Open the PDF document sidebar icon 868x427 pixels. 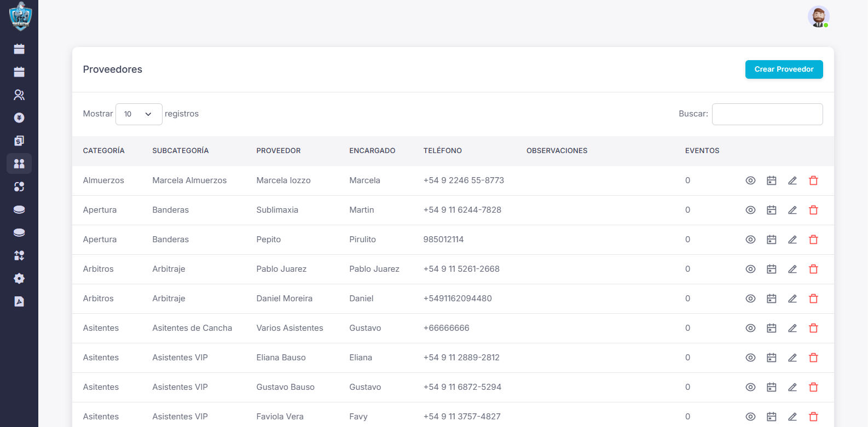(19, 302)
